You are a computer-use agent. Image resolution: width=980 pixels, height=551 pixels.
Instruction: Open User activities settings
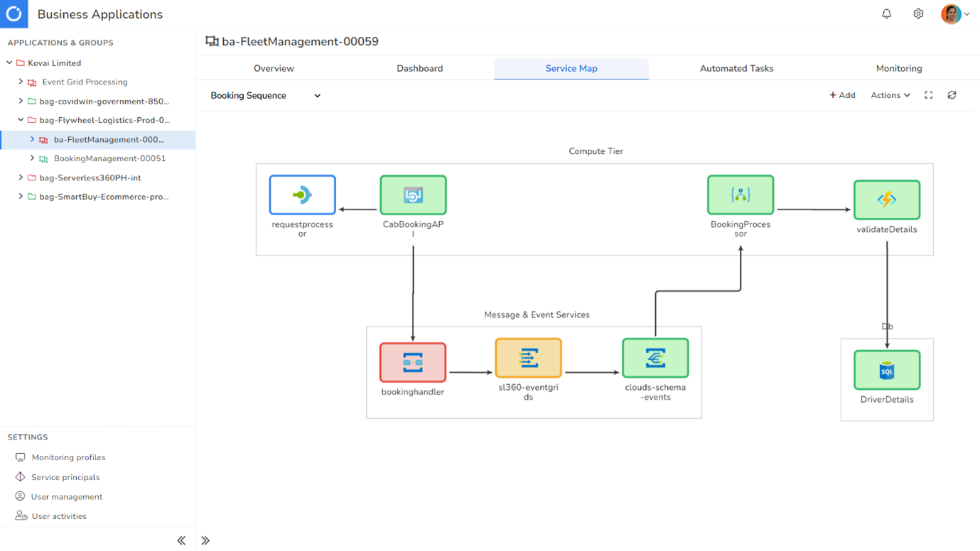pyautogui.click(x=59, y=516)
